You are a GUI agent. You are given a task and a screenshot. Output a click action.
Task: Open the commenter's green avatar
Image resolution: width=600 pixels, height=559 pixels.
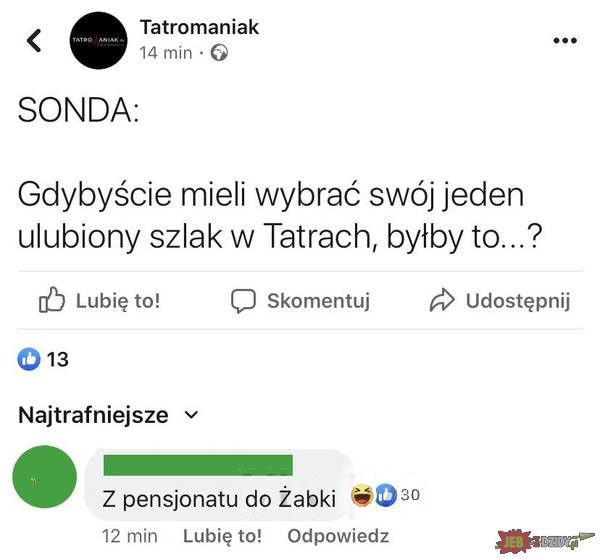click(x=44, y=477)
